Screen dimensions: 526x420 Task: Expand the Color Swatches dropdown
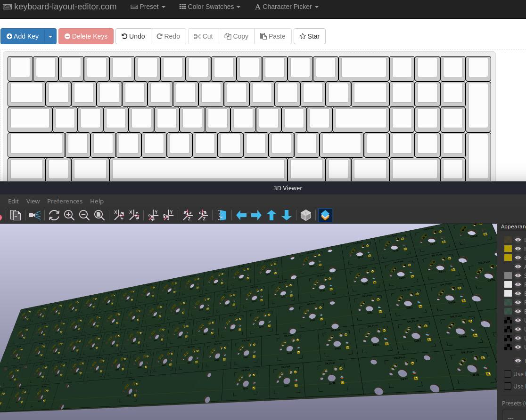(x=210, y=7)
